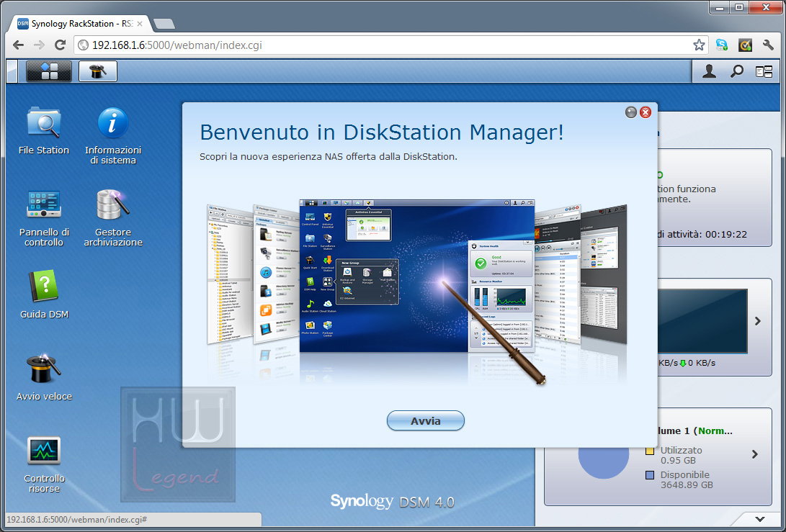Viewport: 786px width, 532px height.
Task: Click the Avvia button
Action: click(x=426, y=421)
